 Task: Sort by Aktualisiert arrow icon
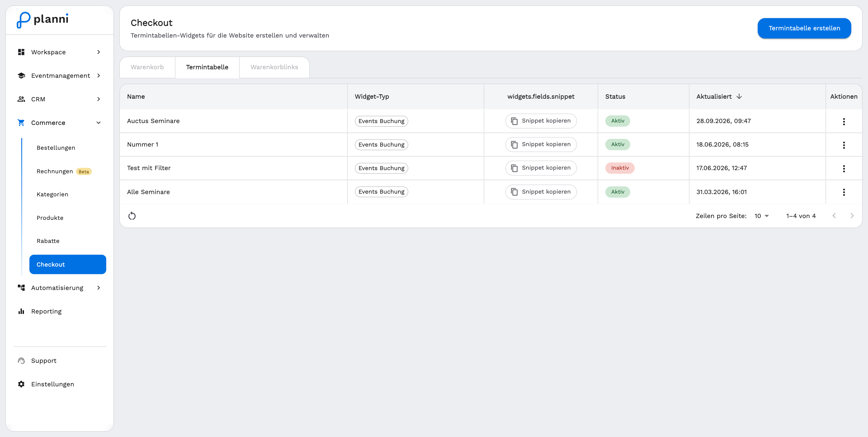[739, 96]
